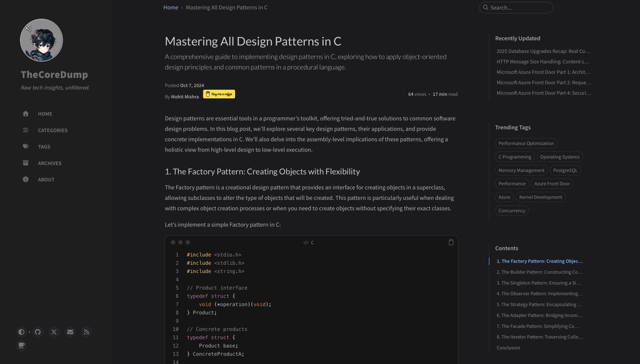
Task: Click the Buy me a coffee button
Action: 219,94
